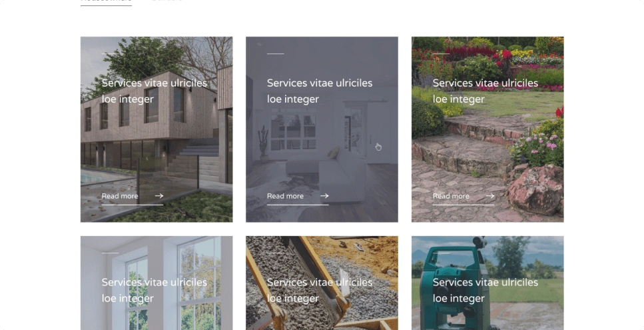Click the title text on the living room card

point(320,91)
